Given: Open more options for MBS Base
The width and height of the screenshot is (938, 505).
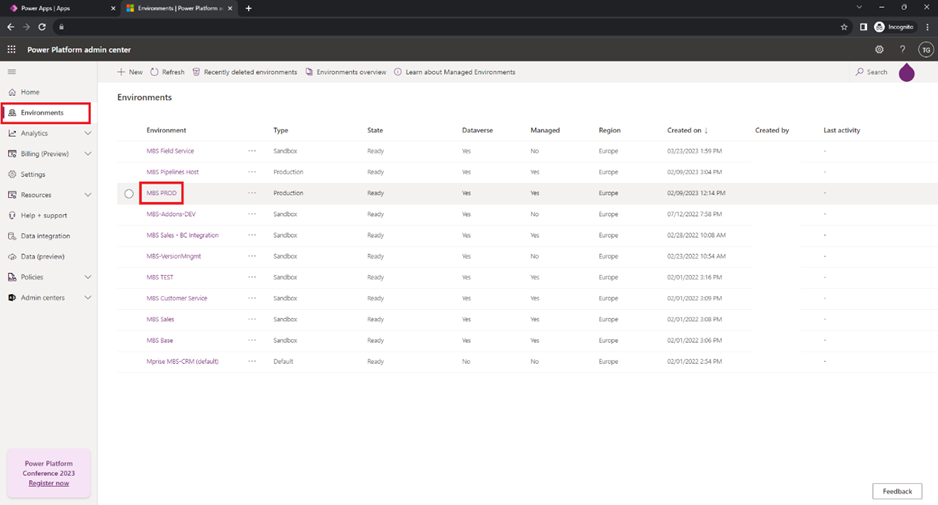Looking at the screenshot, I should coord(252,340).
